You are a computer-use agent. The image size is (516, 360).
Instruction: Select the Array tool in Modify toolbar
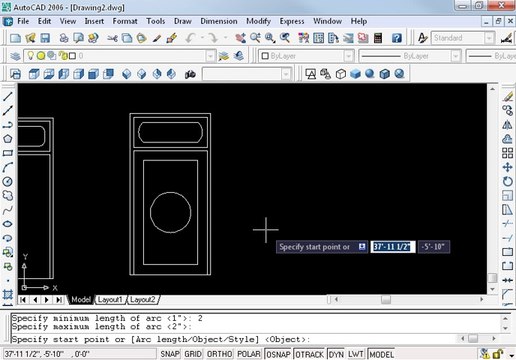[x=507, y=153]
